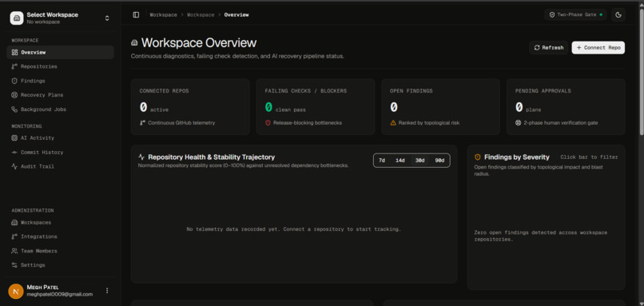The image size is (644, 306).
Task: Click the Integrations branch icon
Action: tap(15, 236)
